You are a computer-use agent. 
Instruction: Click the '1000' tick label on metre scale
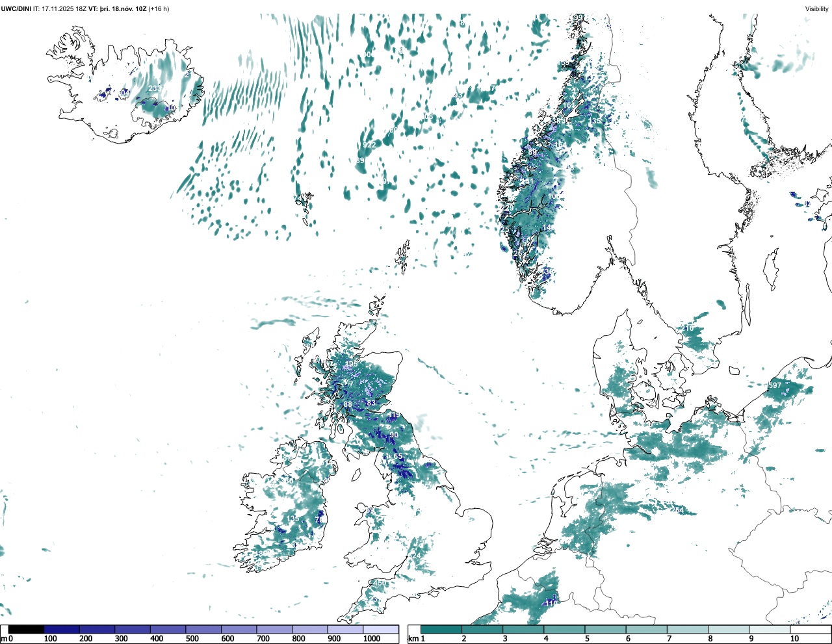372,639
